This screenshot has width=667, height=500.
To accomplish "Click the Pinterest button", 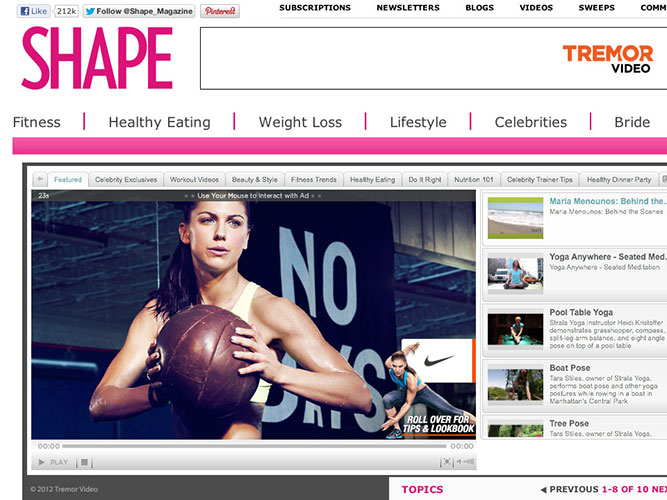I will pyautogui.click(x=220, y=11).
